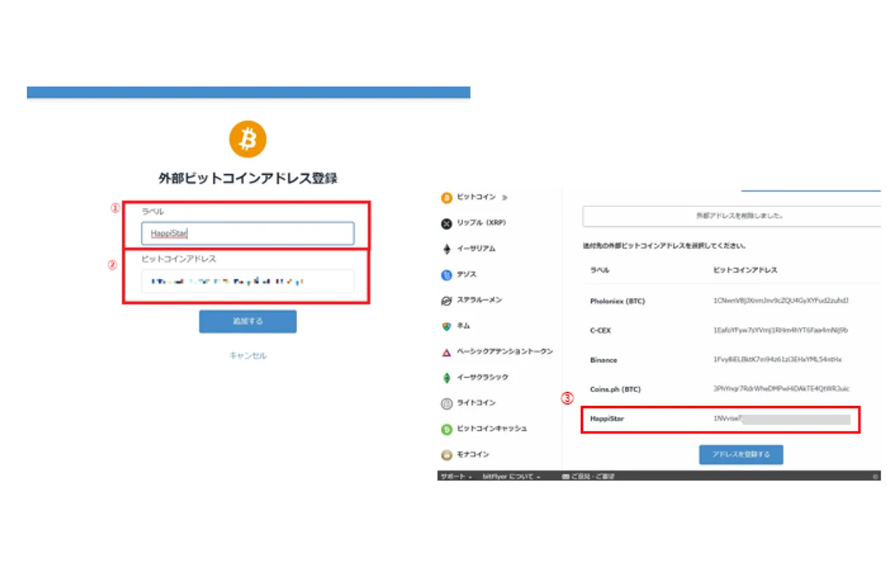Click the 外部アドレスを削除しました notification box

tap(732, 216)
